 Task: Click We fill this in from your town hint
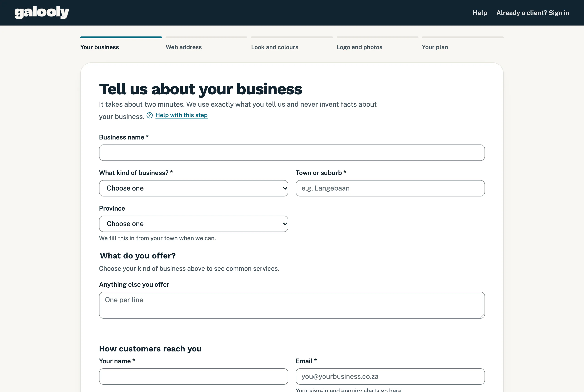[157, 238]
